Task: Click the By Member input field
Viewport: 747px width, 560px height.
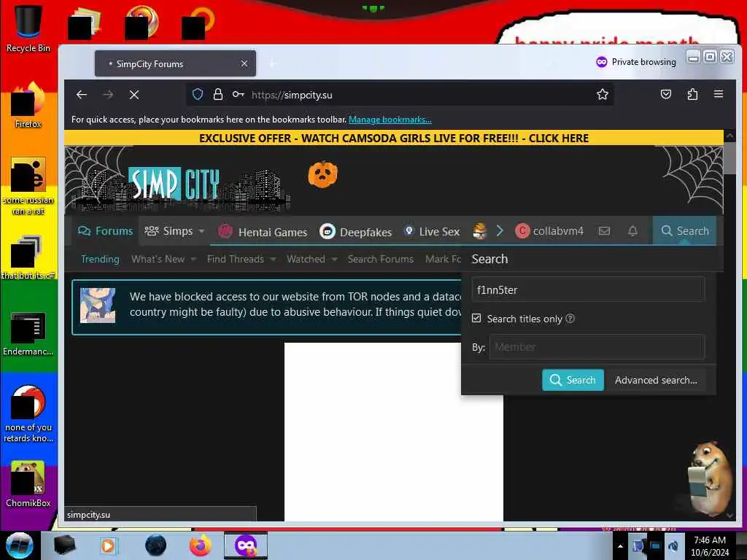Action: pos(597,347)
